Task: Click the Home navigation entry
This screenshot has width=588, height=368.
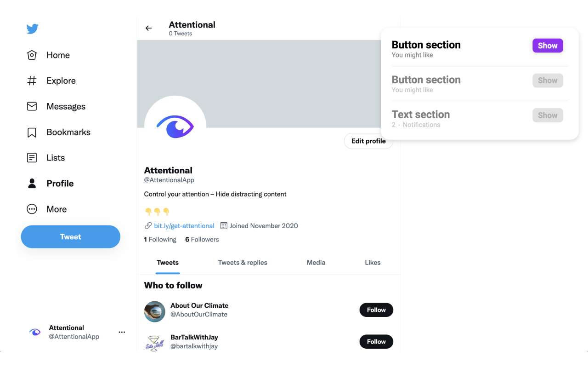Action: coord(53,55)
